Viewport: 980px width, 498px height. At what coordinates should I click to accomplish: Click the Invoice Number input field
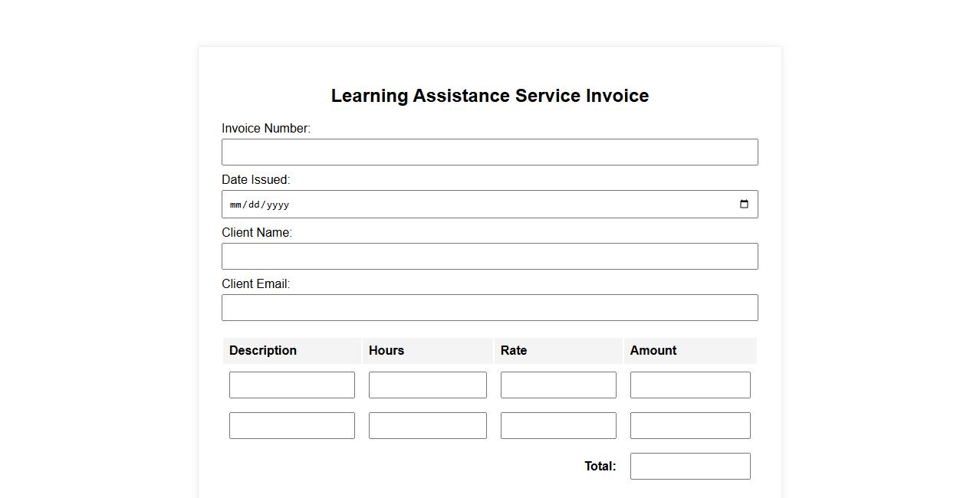tap(489, 152)
